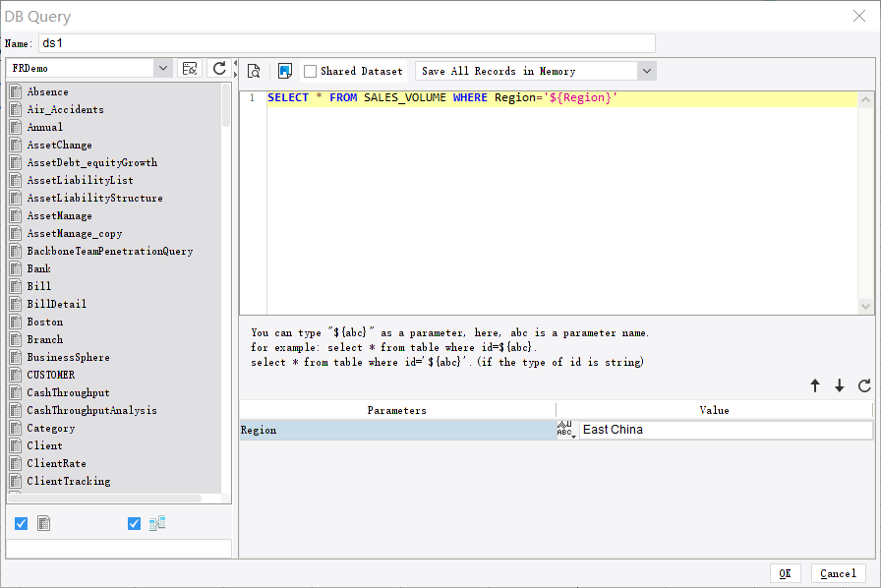Open Save All Records in Memory dropdown
This screenshot has width=881, height=588.
tap(646, 71)
